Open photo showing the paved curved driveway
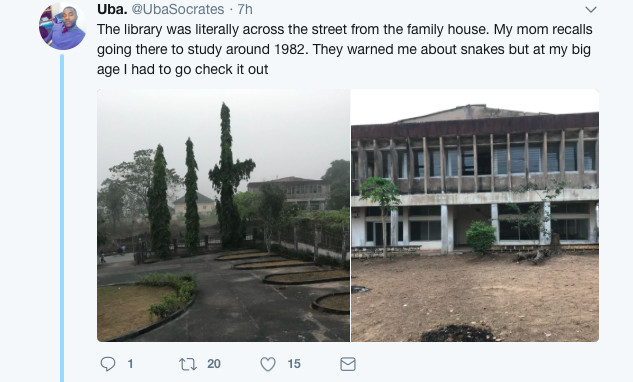Viewport: 633px width, 382px height. [223, 215]
